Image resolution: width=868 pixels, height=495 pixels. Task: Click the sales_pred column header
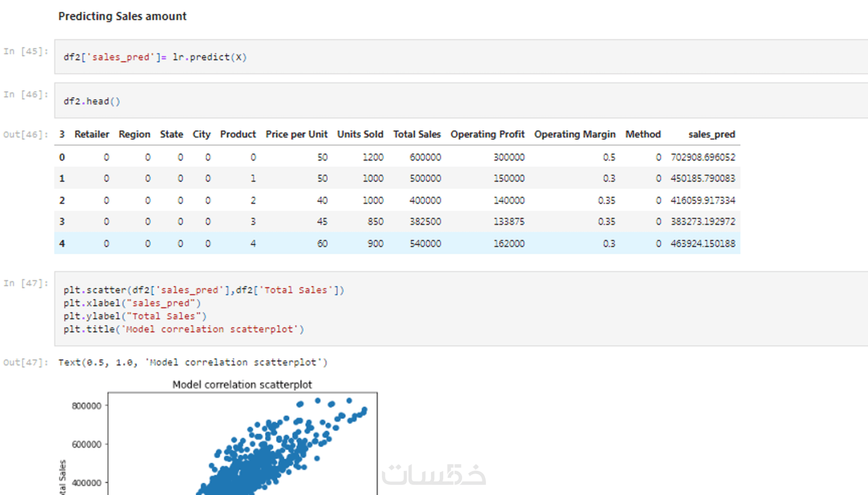click(x=712, y=134)
